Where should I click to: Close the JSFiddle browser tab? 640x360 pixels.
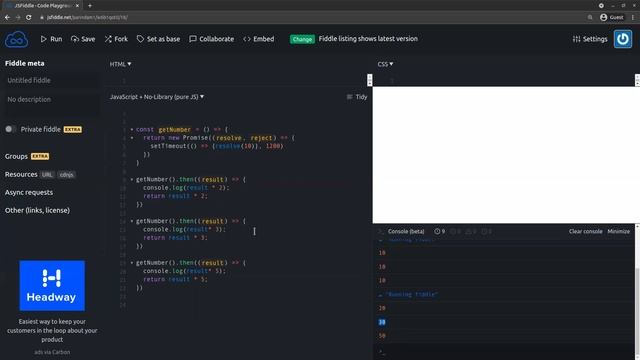(77, 6)
